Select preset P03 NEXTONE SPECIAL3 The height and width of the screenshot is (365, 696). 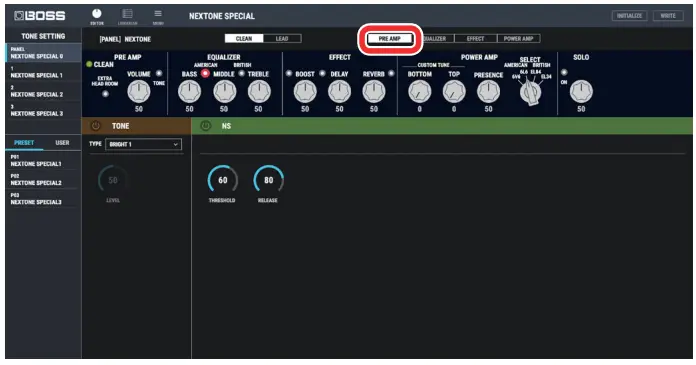click(44, 198)
